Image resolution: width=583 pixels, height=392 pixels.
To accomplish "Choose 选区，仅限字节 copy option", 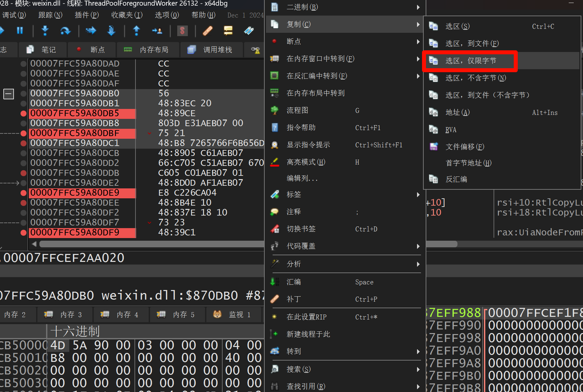I will click(x=502, y=61).
